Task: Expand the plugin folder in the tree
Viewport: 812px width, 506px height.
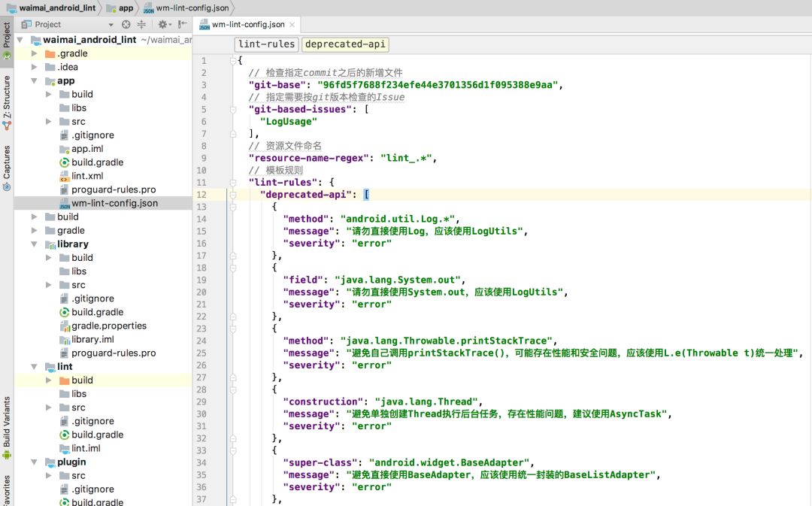Action: tap(33, 462)
